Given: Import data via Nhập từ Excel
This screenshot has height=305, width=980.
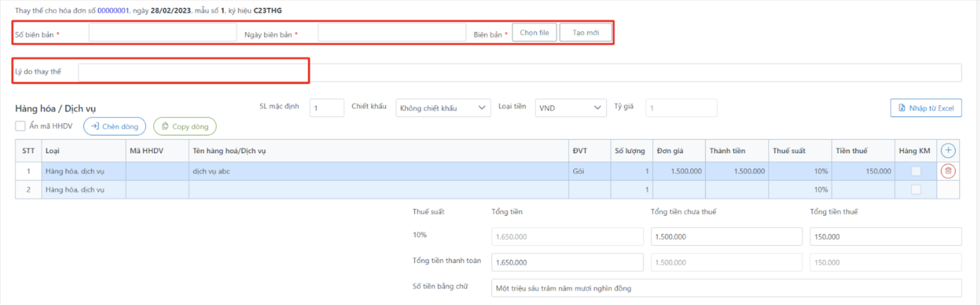Looking at the screenshot, I should pyautogui.click(x=925, y=108).
